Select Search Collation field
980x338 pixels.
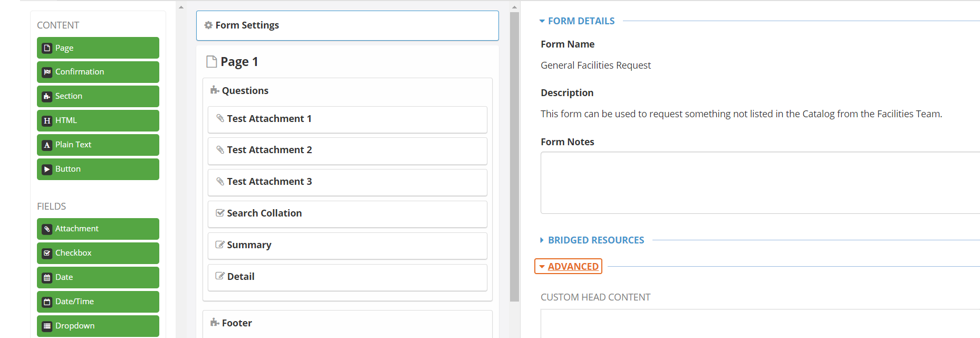(x=348, y=214)
